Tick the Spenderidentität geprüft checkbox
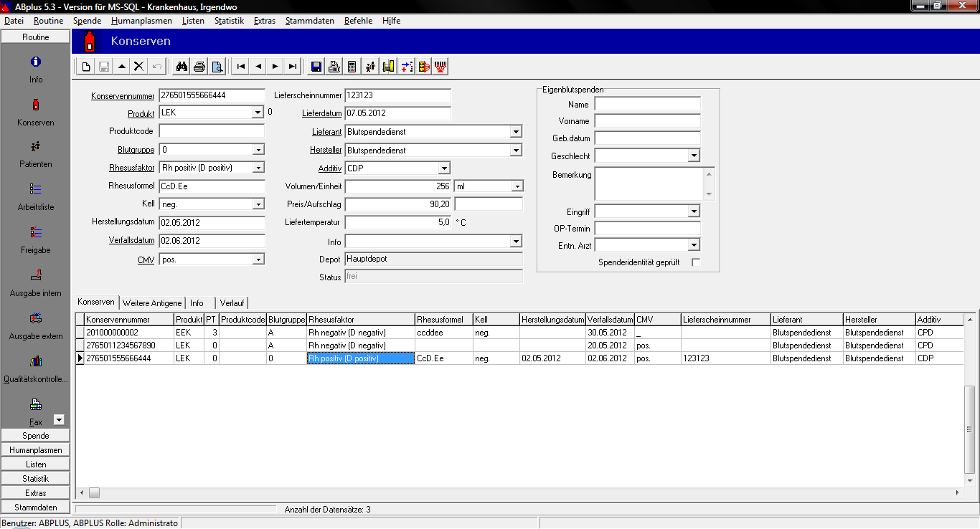 coord(695,262)
